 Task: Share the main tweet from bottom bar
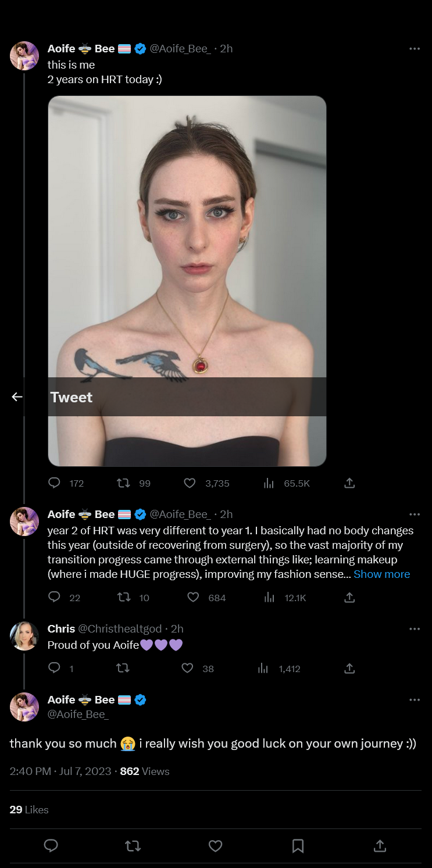pos(380,846)
